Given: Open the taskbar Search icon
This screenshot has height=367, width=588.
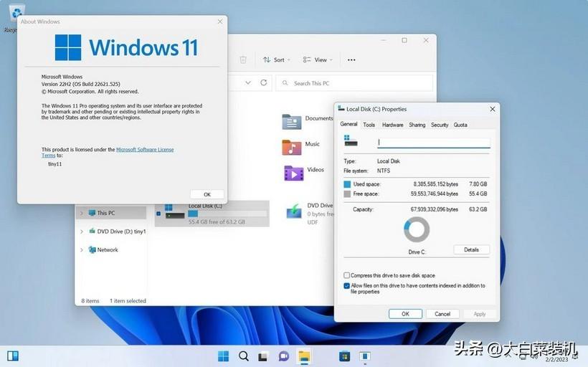Looking at the screenshot, I should tap(243, 356).
